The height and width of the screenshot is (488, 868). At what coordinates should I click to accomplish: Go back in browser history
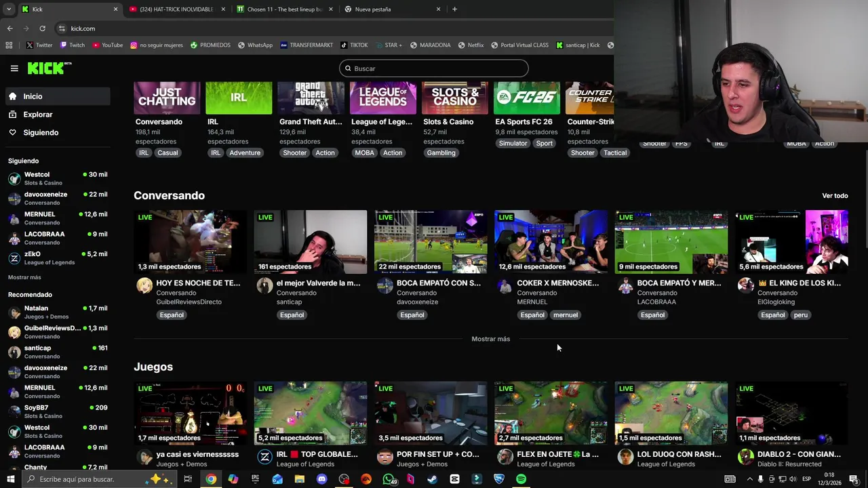coord(9,28)
